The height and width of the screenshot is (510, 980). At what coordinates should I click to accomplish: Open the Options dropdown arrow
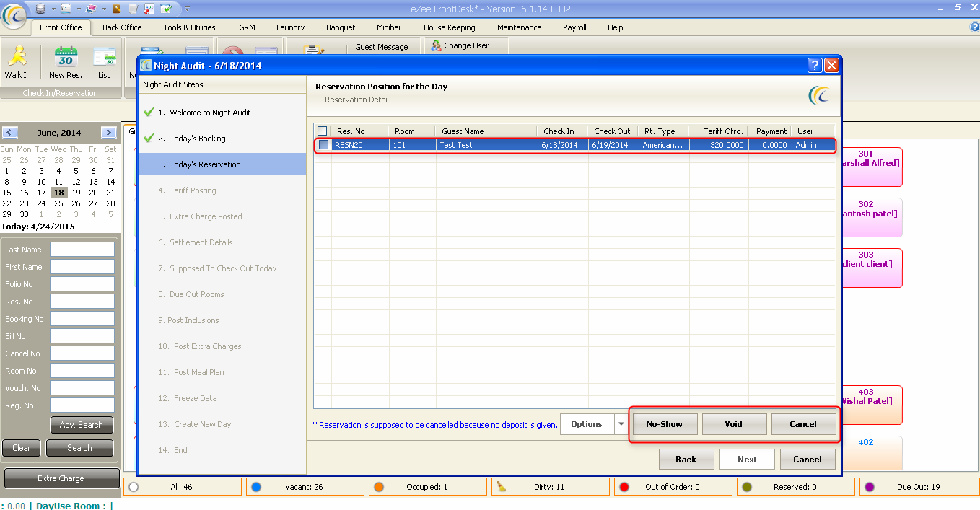click(x=621, y=425)
